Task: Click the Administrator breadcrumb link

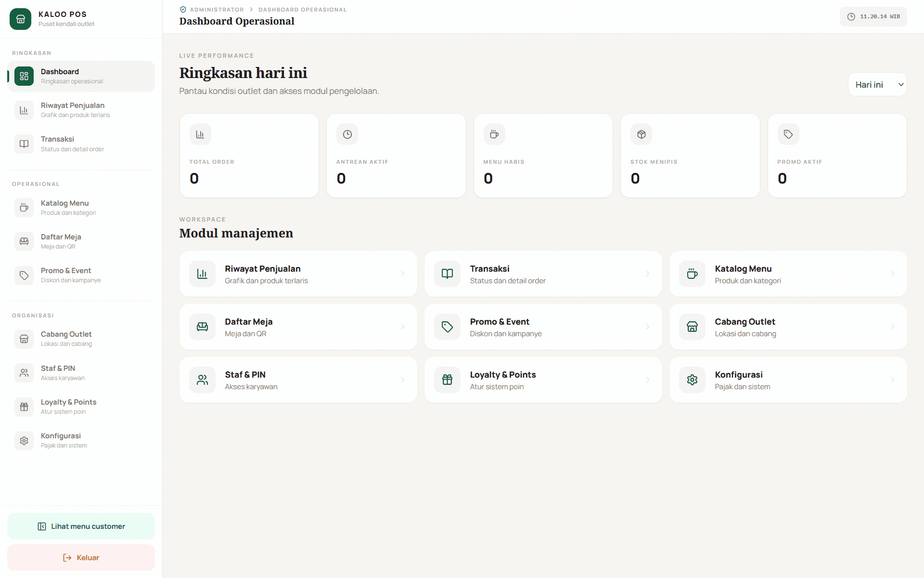Action: click(x=217, y=10)
